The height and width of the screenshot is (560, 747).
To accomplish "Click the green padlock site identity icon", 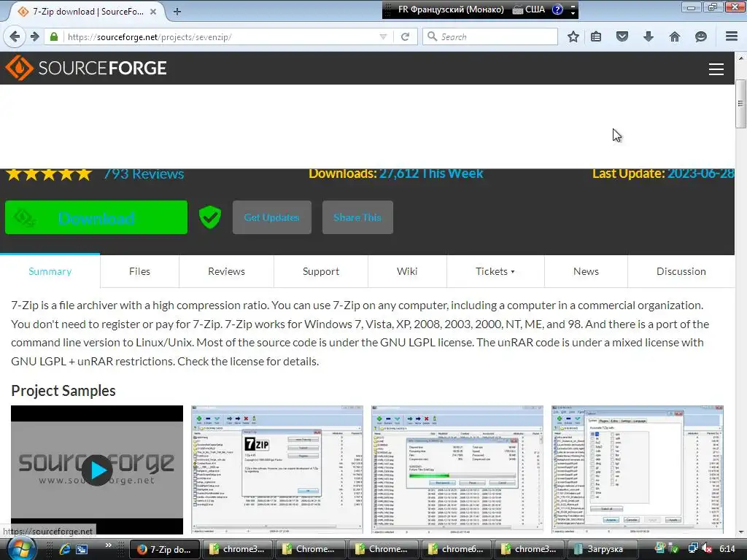I will tap(54, 36).
